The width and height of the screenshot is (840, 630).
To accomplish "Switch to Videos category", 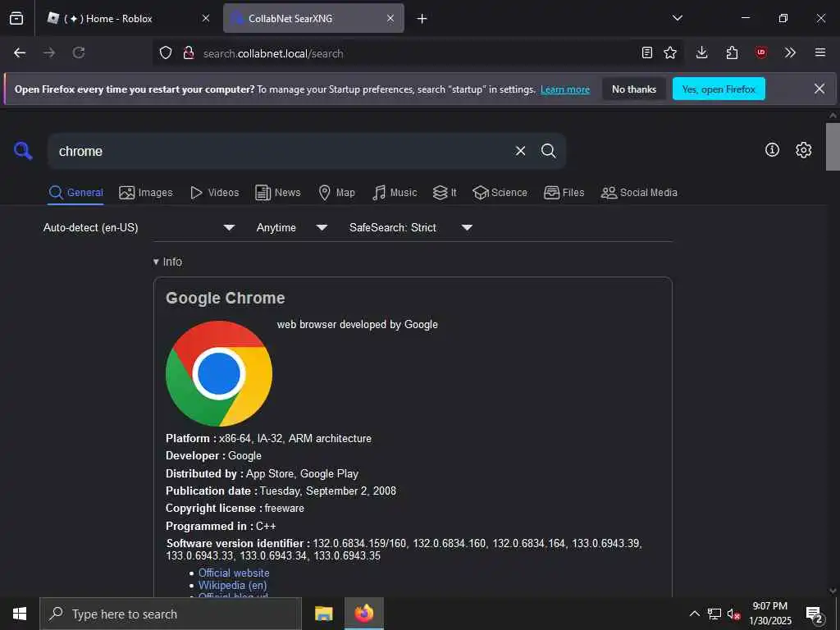I will [214, 193].
